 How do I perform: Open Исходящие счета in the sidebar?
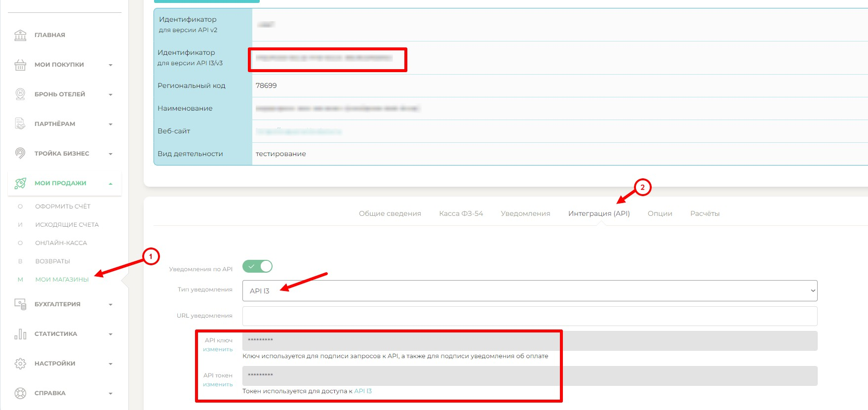click(67, 225)
